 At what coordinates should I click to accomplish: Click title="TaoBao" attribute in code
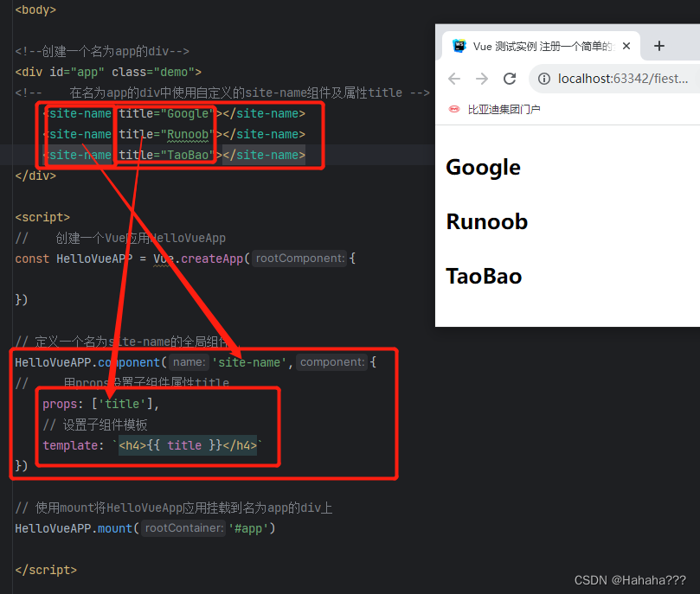click(167, 155)
